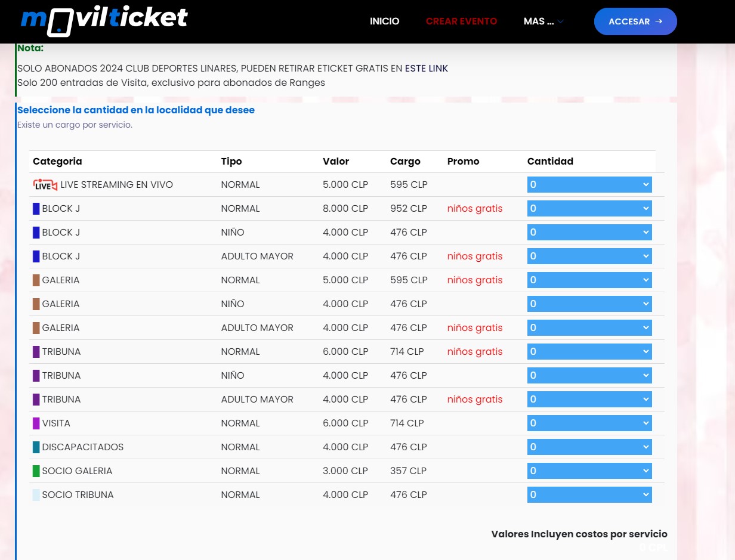735x560 pixels.
Task: Click 'niños gratis' promo in TRIBUNA ADULTO MAYOR row
Action: click(x=475, y=400)
